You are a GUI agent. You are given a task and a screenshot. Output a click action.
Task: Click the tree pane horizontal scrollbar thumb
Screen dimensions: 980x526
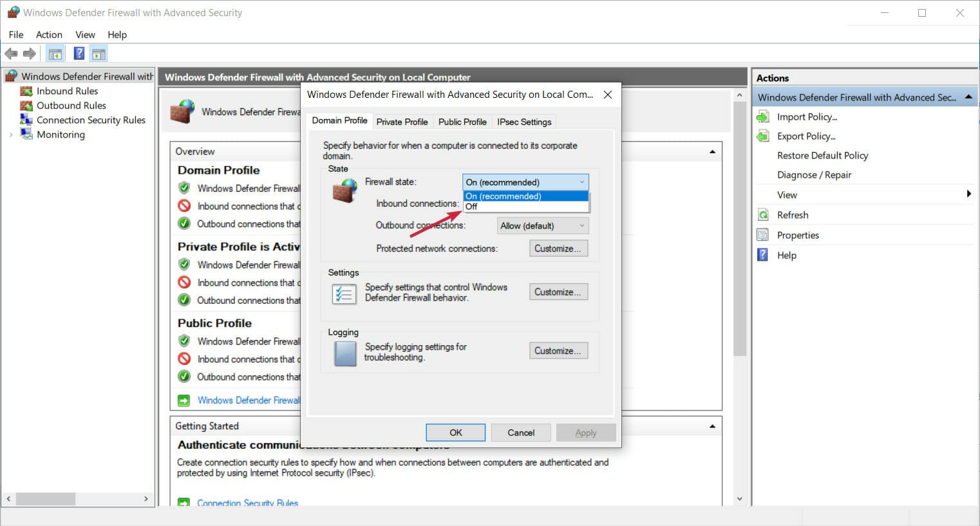pyautogui.click(x=46, y=499)
